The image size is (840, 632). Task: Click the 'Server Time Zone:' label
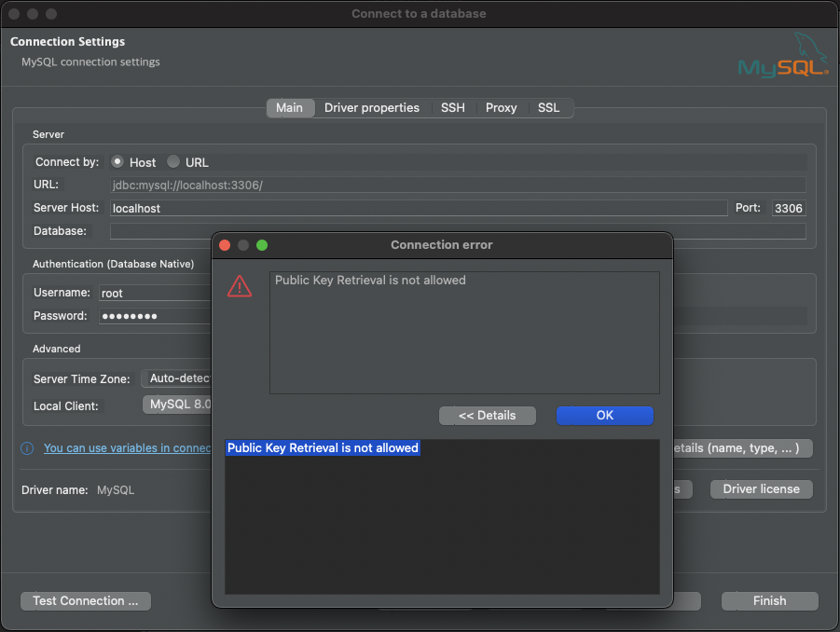click(81, 379)
